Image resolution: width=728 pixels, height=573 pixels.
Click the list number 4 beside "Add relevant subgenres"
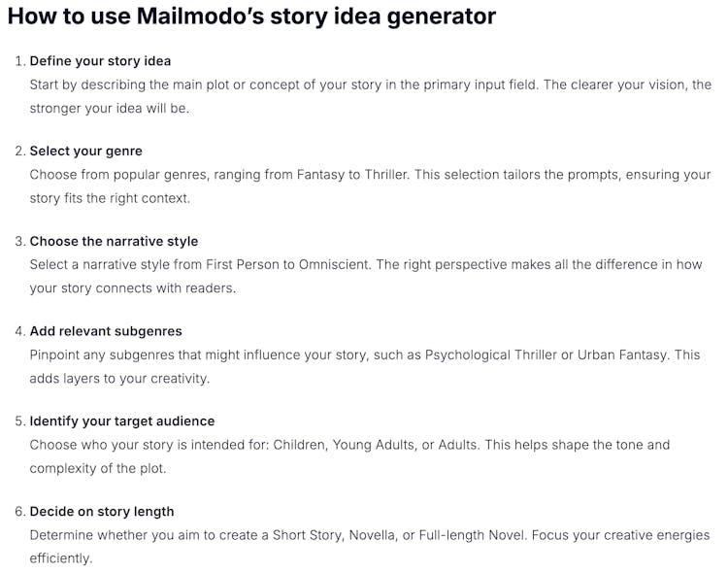(19, 331)
